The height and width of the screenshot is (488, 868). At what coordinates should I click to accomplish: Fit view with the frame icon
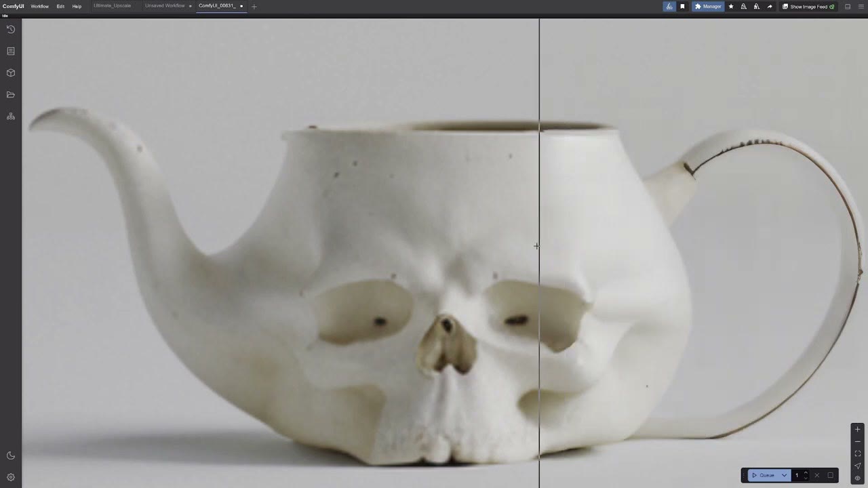click(858, 453)
